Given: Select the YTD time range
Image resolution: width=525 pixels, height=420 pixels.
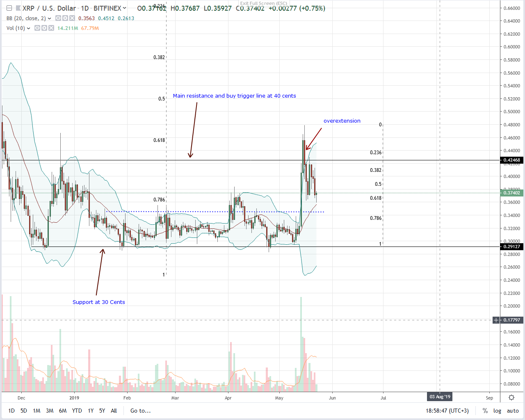Looking at the screenshot, I should pyautogui.click(x=77, y=411).
